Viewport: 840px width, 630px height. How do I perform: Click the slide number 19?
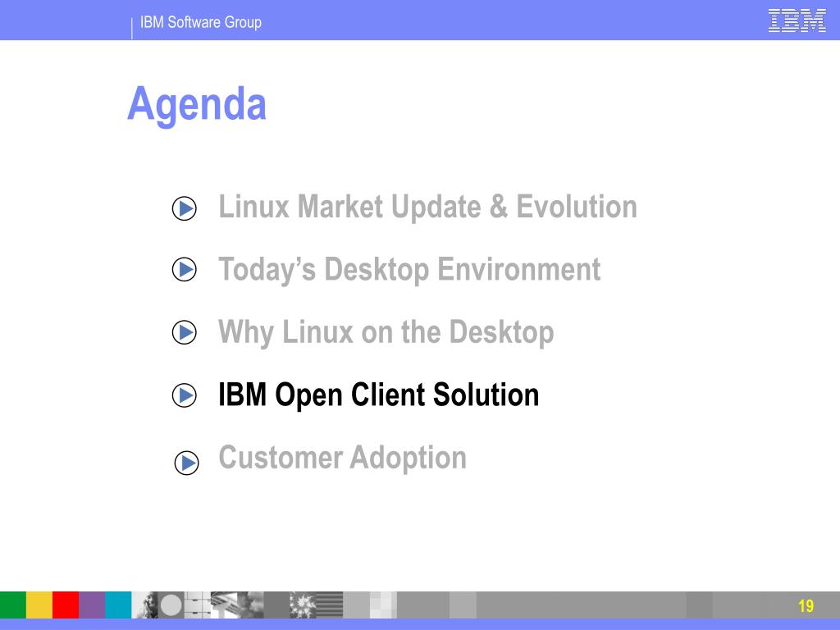(806, 606)
